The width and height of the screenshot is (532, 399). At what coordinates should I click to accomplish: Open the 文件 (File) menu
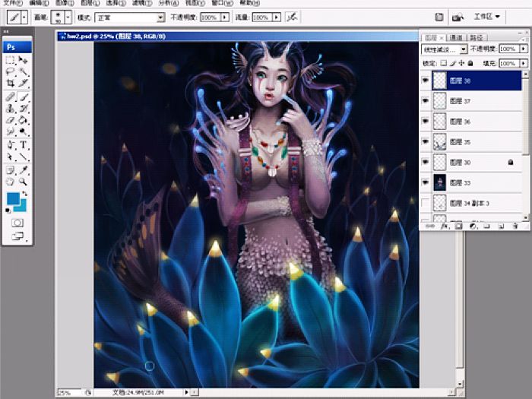13,3
